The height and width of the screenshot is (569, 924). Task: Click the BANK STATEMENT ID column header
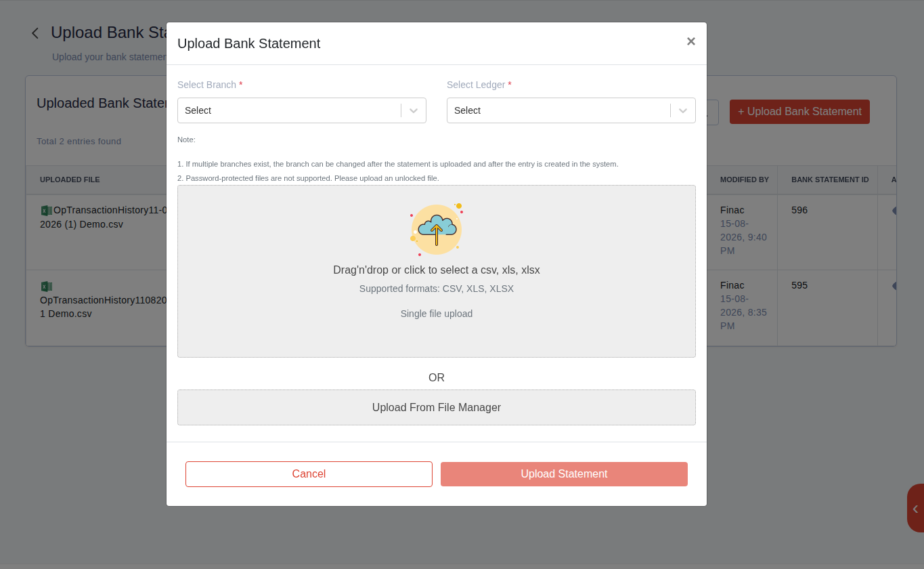tap(830, 180)
